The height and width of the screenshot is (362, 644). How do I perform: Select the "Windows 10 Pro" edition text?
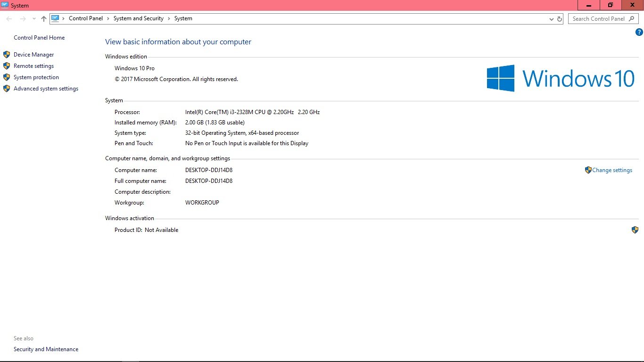click(x=134, y=68)
